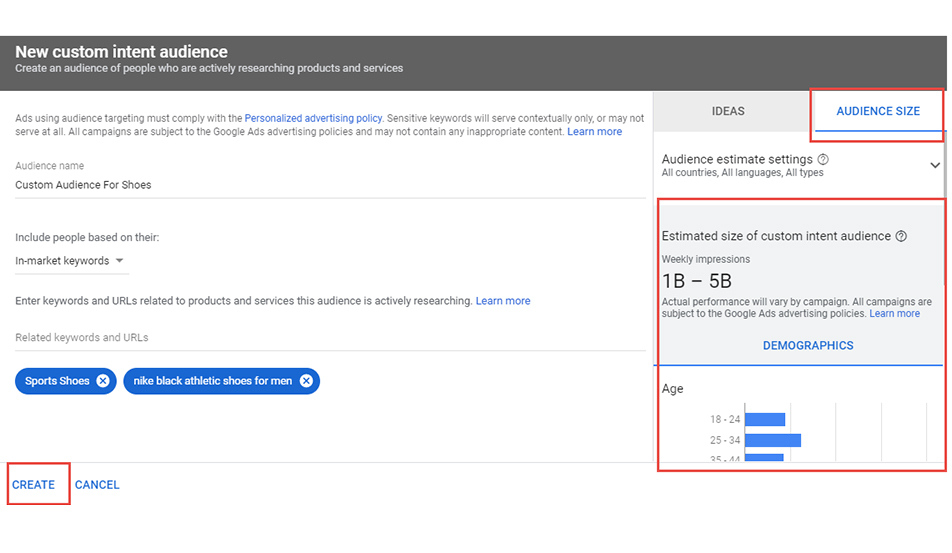Screen dimensions: 952x553
Task: Open the Personalized advertising policy link
Action: pyautogui.click(x=313, y=118)
